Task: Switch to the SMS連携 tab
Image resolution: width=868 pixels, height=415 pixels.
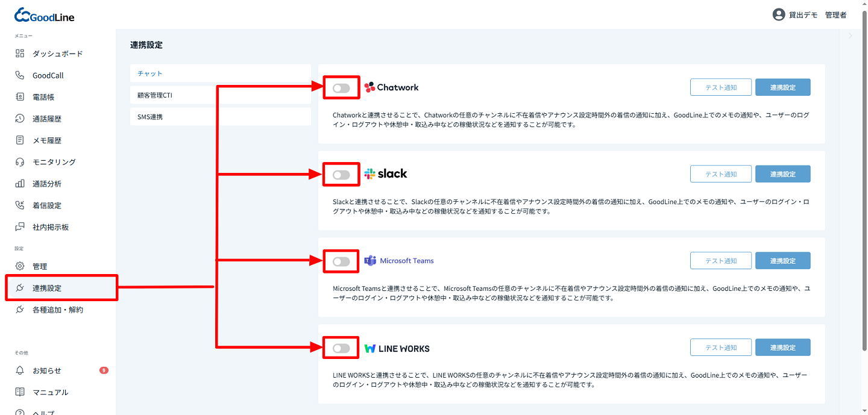Action: point(220,117)
